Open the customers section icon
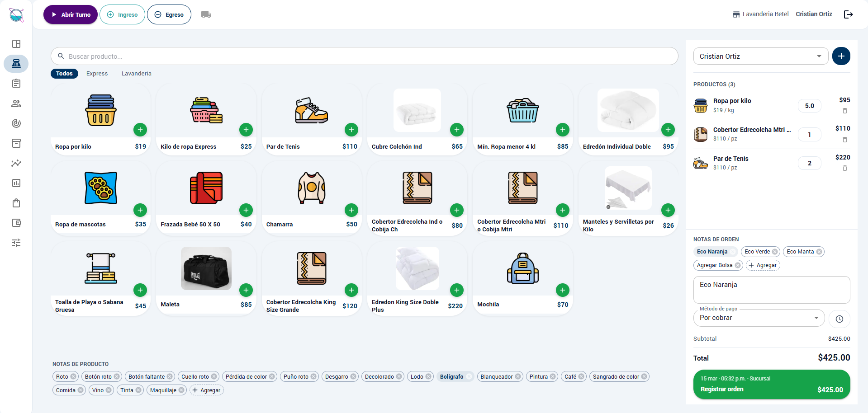The width and height of the screenshot is (868, 413). click(x=16, y=103)
